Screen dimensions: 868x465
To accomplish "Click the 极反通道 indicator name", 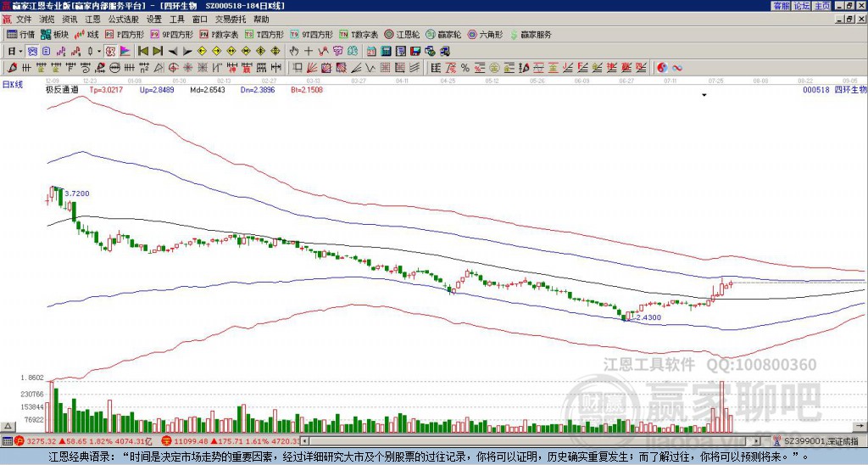I will point(61,89).
